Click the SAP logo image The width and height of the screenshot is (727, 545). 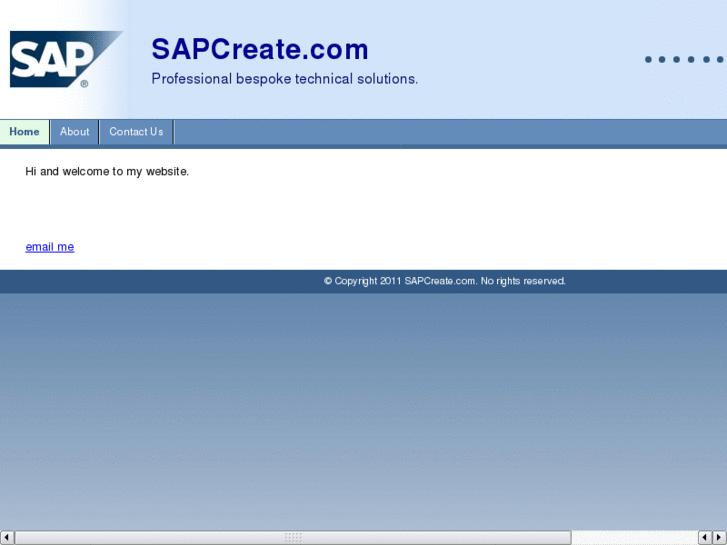click(66, 59)
